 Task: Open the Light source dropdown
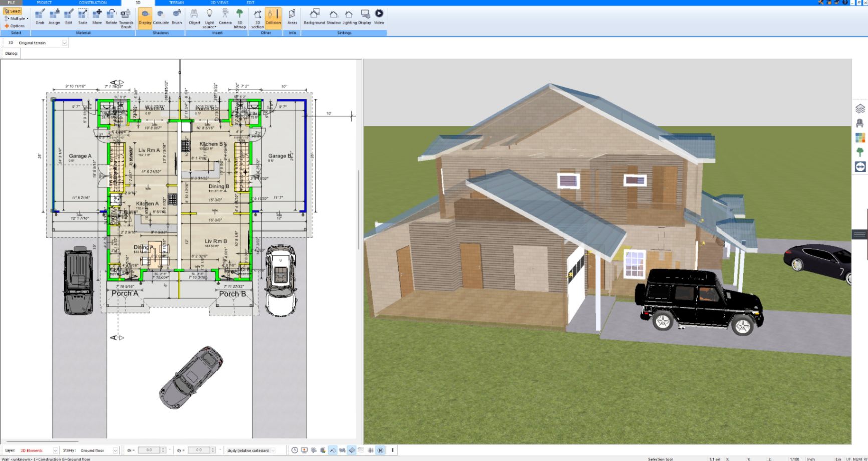[x=209, y=18]
